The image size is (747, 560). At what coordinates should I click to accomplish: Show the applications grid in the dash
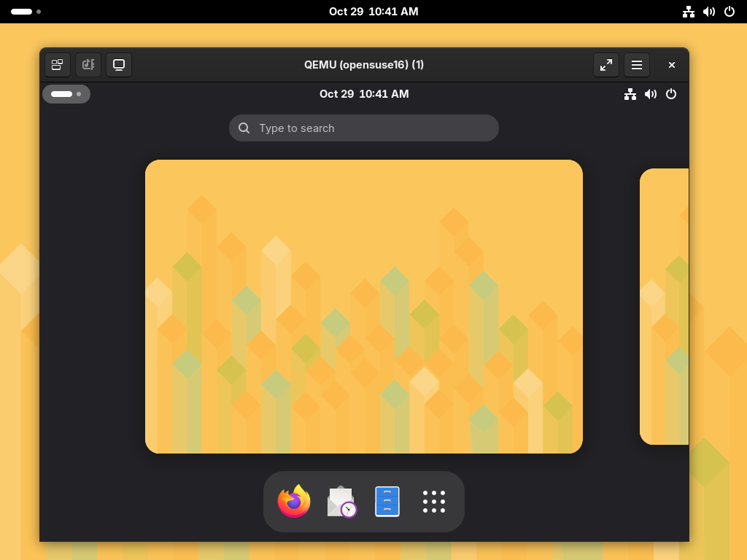click(434, 502)
